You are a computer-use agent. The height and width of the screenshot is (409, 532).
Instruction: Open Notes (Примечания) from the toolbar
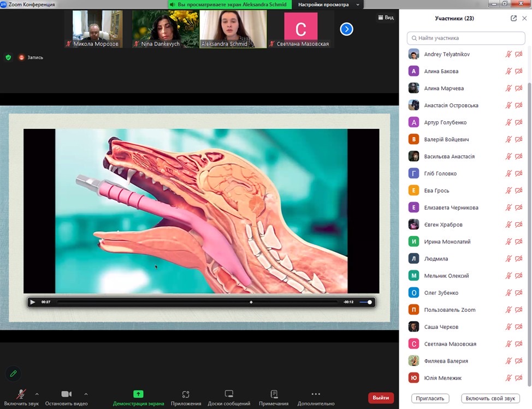pos(274,394)
